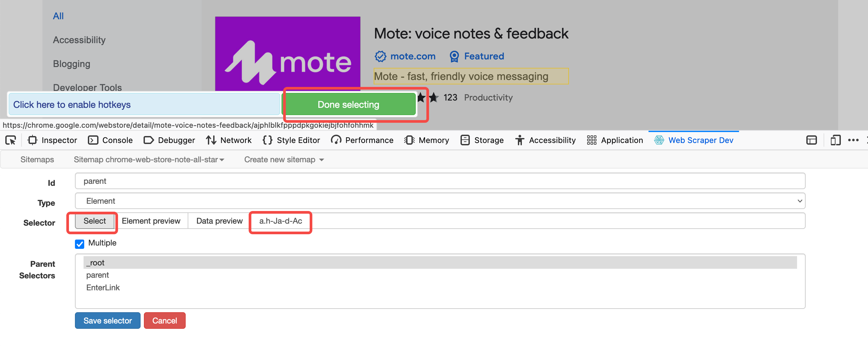Click the Application grid icon
This screenshot has height=357, width=868.
click(x=591, y=140)
